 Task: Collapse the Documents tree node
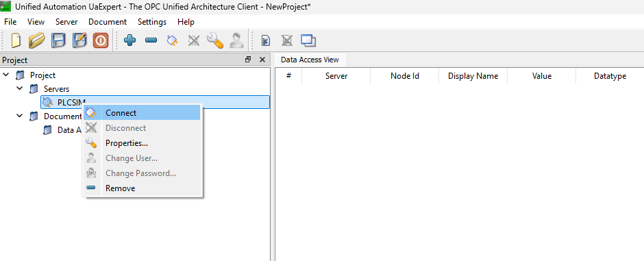point(20,116)
